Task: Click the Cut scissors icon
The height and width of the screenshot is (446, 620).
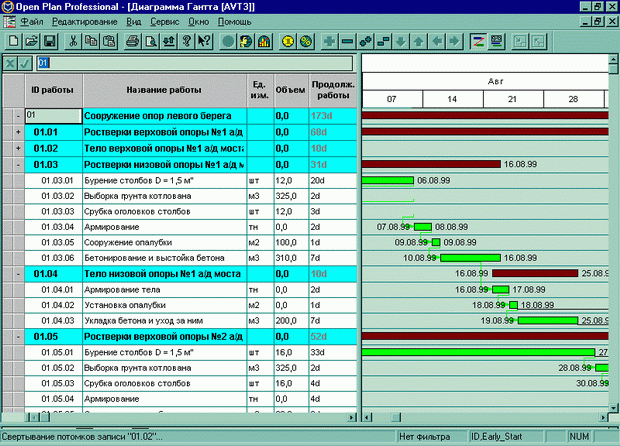Action: [73, 41]
